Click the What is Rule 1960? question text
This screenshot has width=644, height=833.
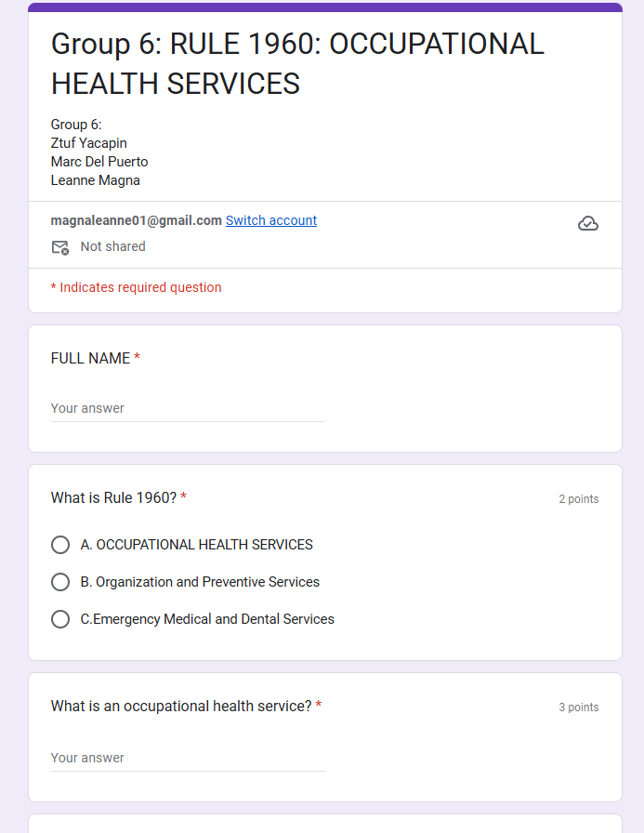(x=113, y=498)
